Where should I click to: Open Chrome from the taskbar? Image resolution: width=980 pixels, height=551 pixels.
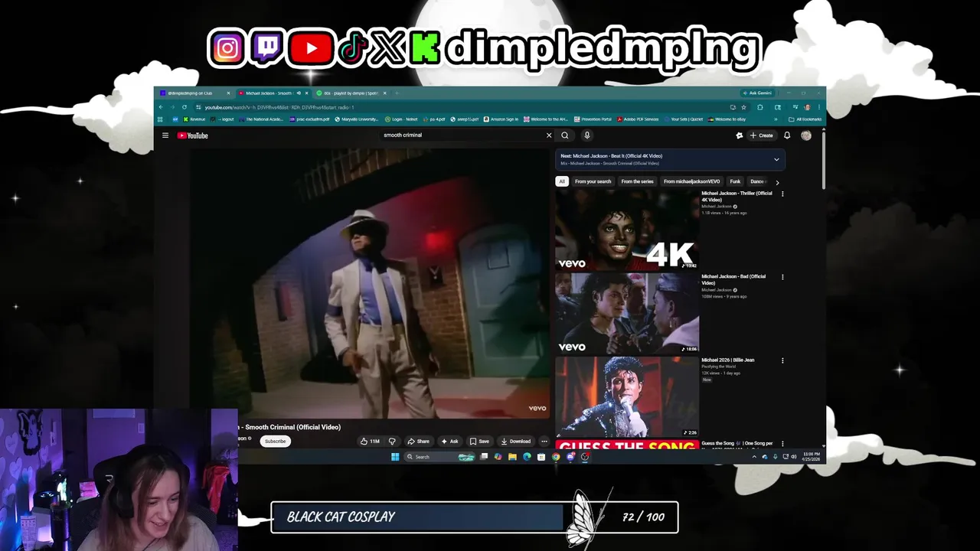coord(556,457)
